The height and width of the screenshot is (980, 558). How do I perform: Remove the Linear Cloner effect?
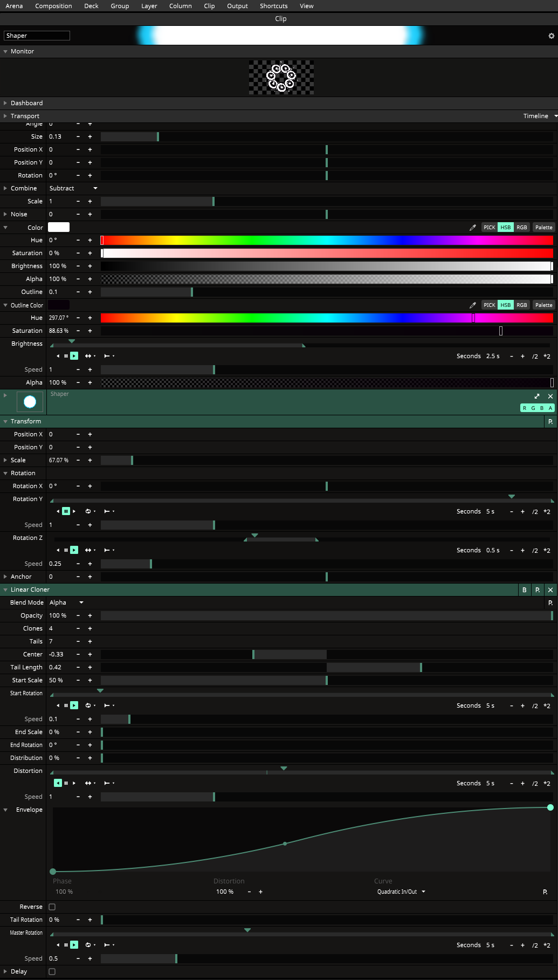point(550,590)
